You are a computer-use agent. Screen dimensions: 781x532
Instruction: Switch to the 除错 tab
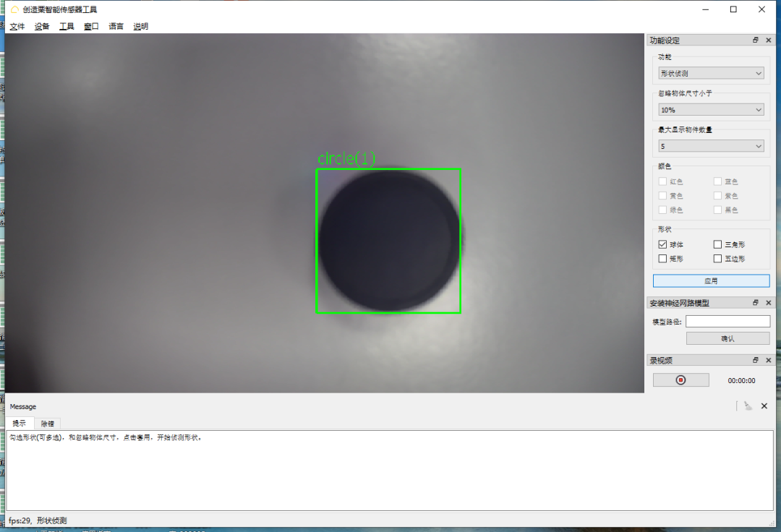48,424
